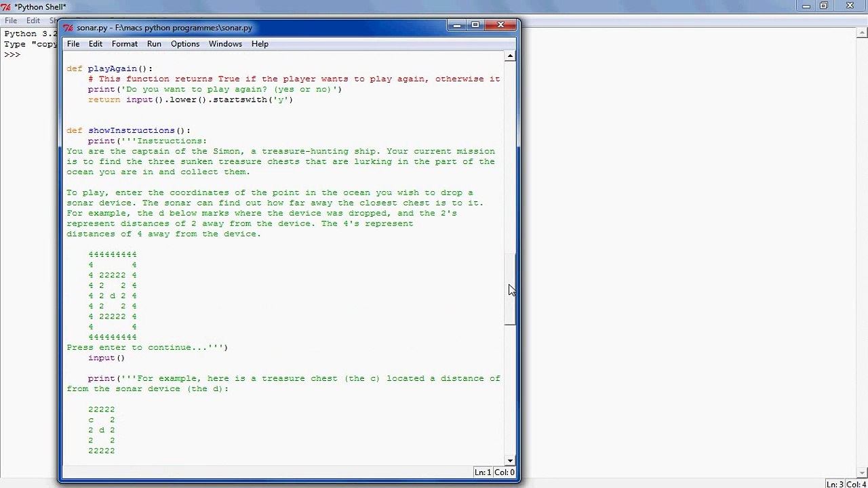The height and width of the screenshot is (488, 868).
Task: Click the '*Python Shell*' title bar text
Action: [40, 7]
